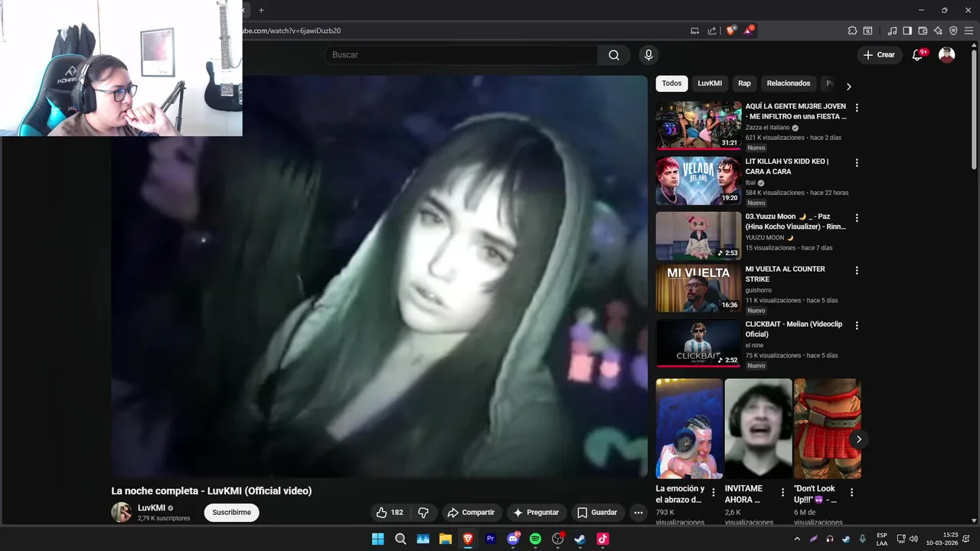Open the TikTok app from taskbar
Viewport: 980px width, 551px height.
603,539
